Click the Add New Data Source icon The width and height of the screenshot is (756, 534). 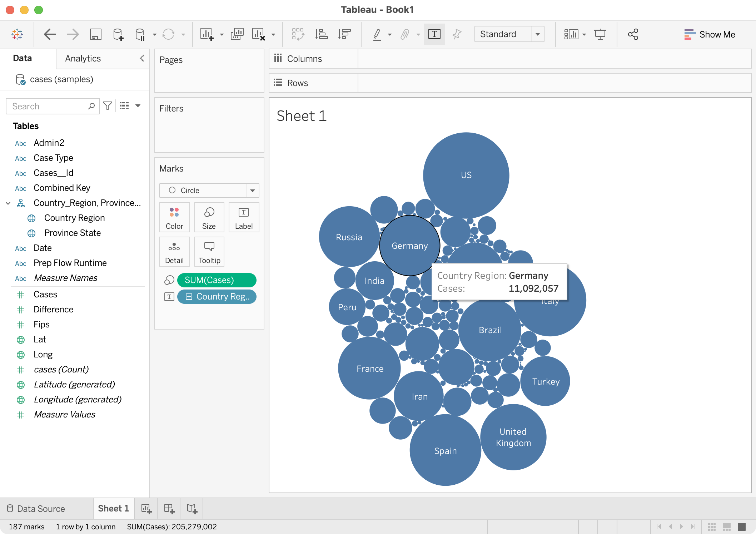118,34
